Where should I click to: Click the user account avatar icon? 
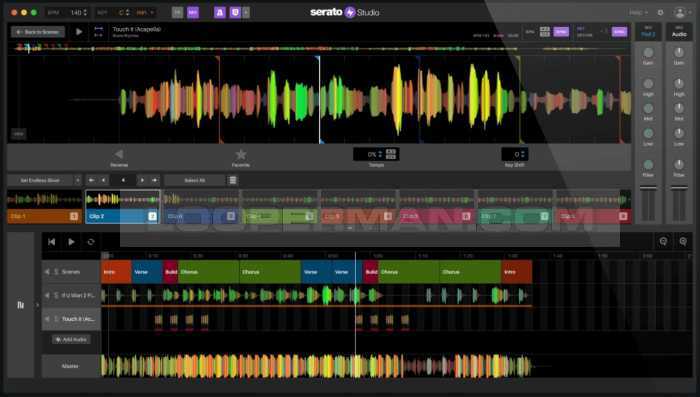(679, 13)
